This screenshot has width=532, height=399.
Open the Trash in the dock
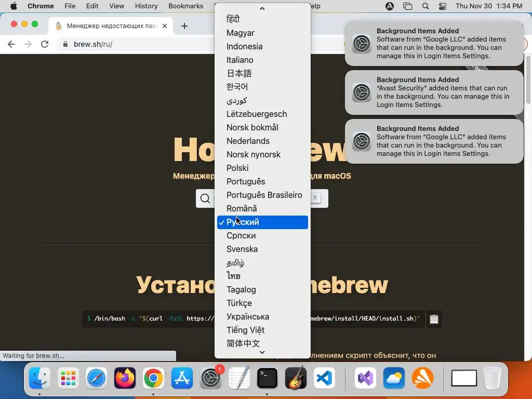[493, 378]
